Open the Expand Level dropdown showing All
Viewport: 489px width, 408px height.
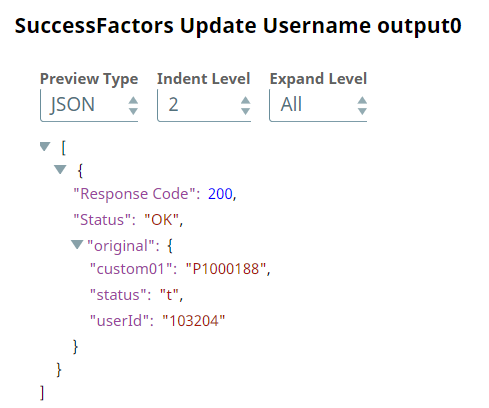coord(318,105)
